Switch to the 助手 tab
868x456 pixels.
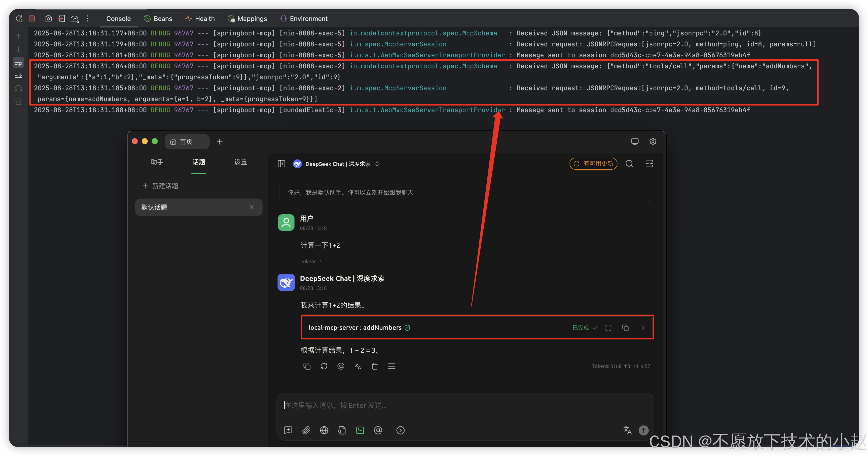[157, 162]
